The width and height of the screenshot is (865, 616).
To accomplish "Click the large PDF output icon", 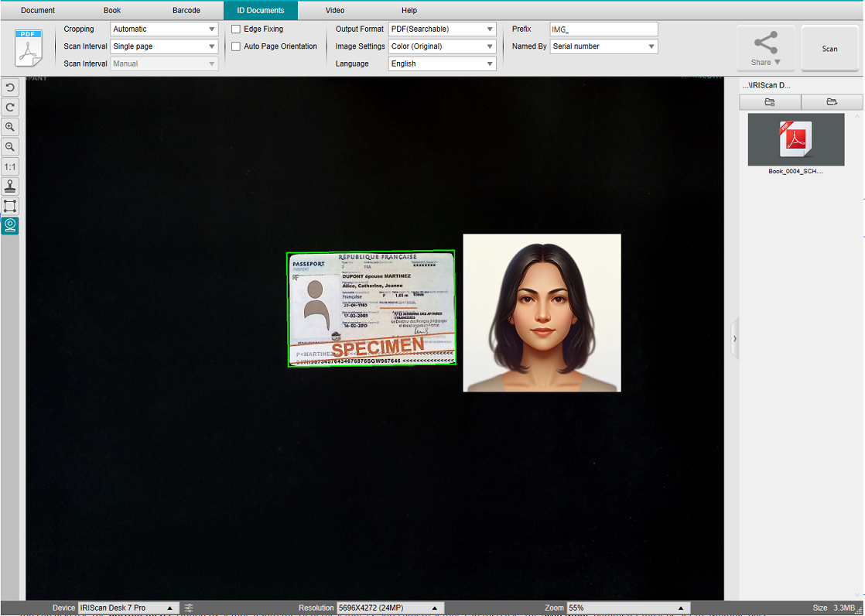I will [x=28, y=49].
